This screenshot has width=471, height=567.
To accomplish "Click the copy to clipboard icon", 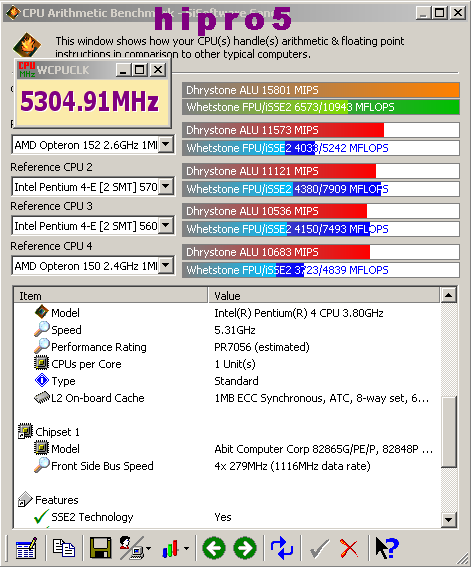I will point(64,547).
